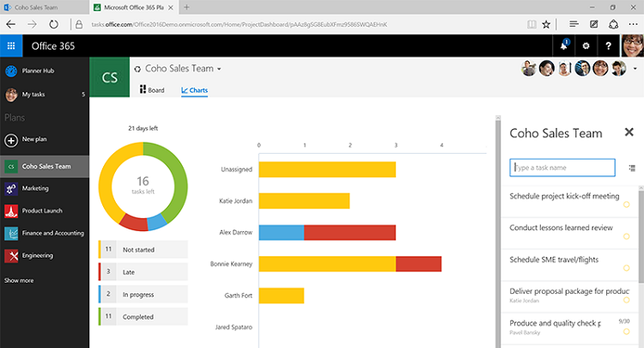This screenshot has width=644, height=348.
Task: Click the task panel vertical scrollbar
Action: pos(641,235)
